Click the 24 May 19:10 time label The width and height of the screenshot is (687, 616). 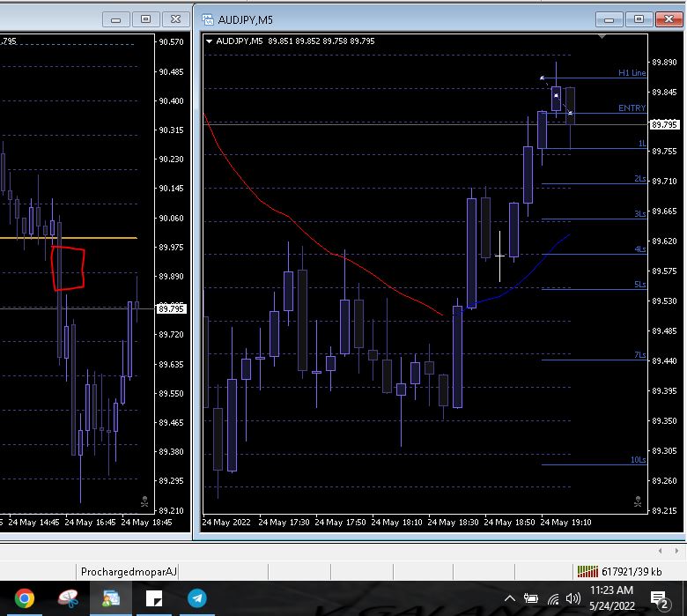coord(565,523)
